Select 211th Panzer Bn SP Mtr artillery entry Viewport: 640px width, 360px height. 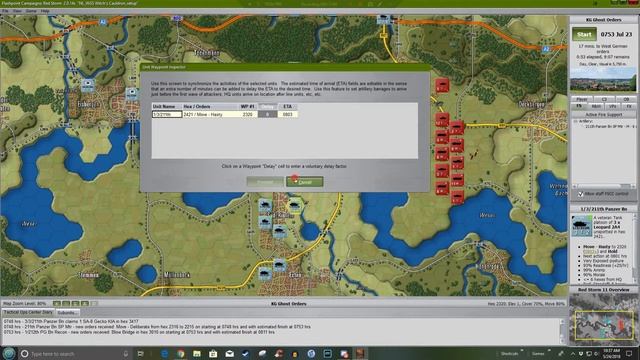[610, 127]
